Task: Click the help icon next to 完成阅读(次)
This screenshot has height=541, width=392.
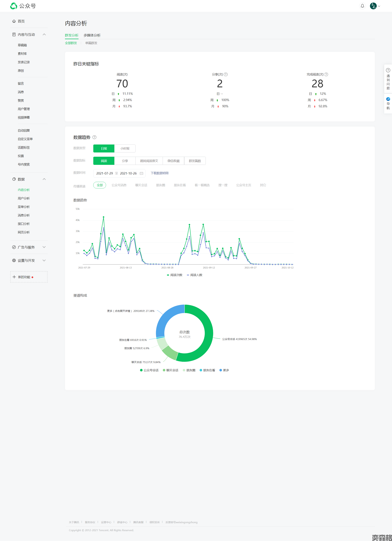Action: pos(326,74)
